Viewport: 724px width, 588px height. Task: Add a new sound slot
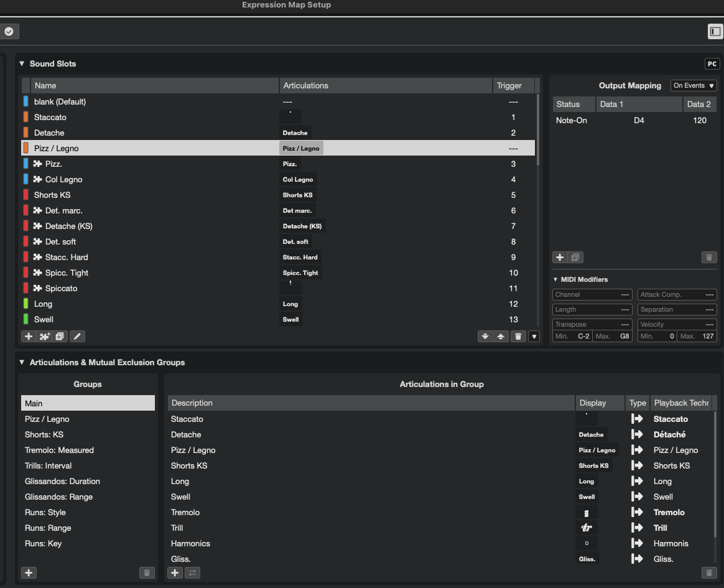(x=29, y=336)
